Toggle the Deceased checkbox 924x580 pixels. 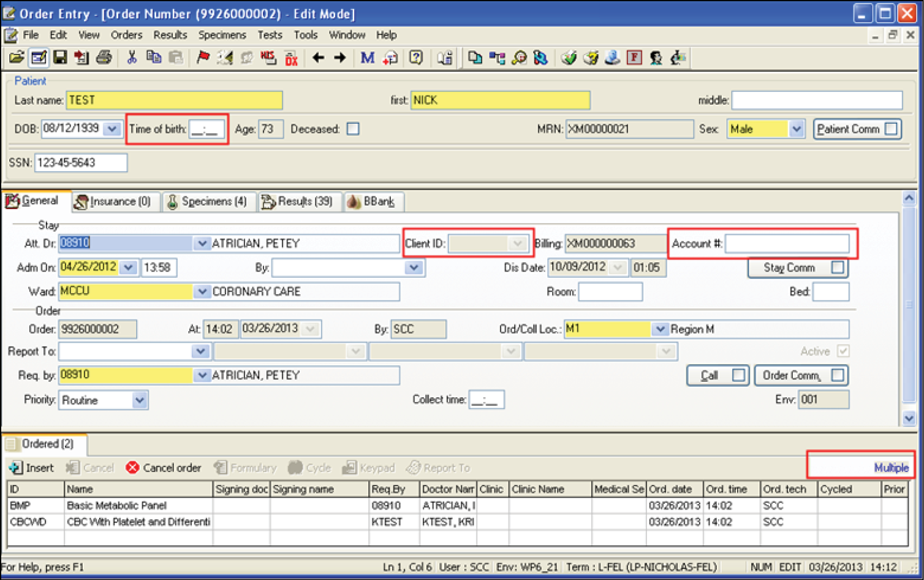[353, 129]
